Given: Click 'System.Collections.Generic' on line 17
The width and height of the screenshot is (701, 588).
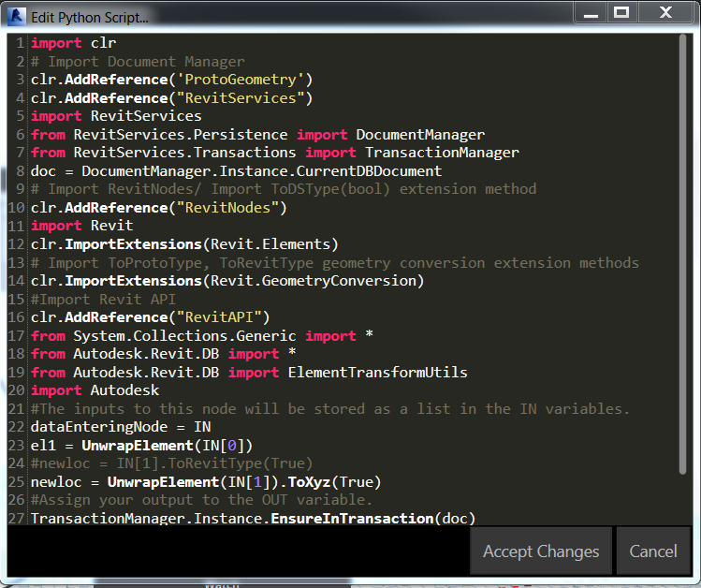Looking at the screenshot, I should [184, 336].
